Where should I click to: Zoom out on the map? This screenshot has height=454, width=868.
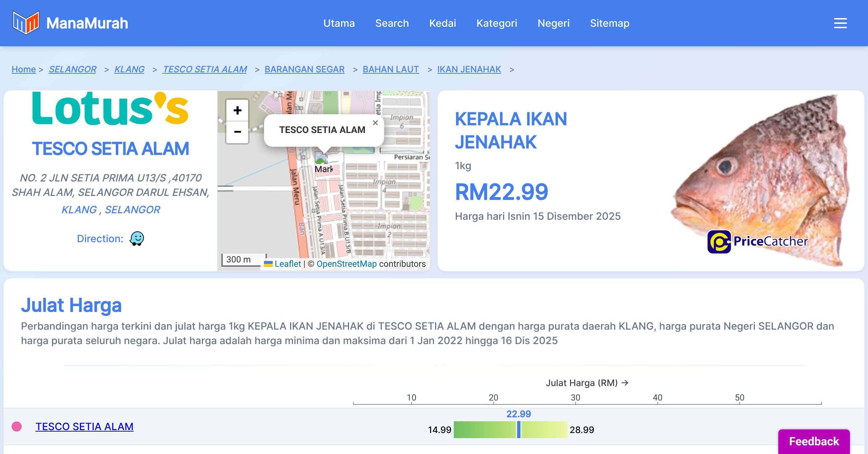[237, 132]
